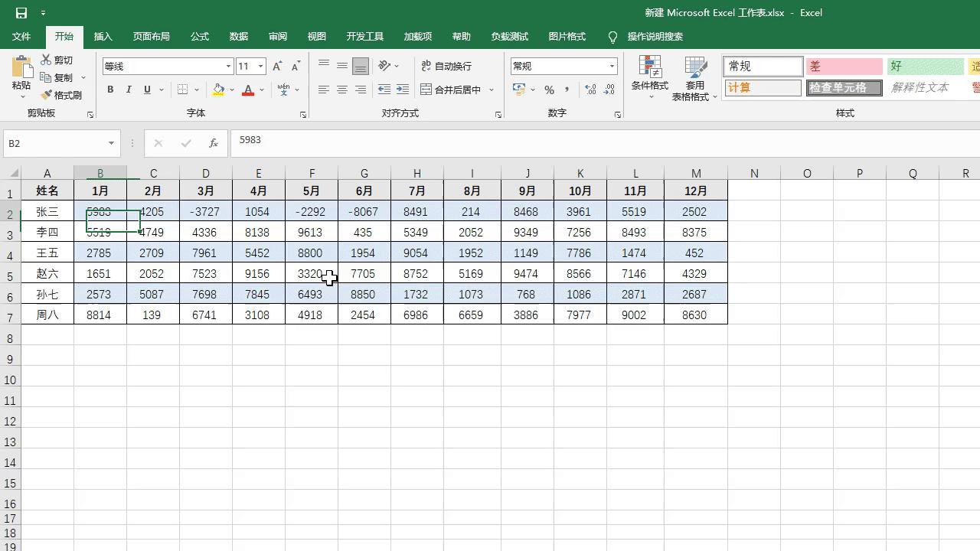The height and width of the screenshot is (551, 980).
Task: Expand the font size dropdown
Action: click(260, 66)
